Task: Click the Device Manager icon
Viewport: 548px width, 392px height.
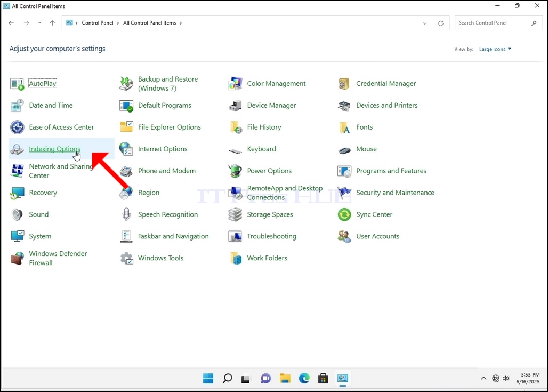Action: pyautogui.click(x=235, y=105)
